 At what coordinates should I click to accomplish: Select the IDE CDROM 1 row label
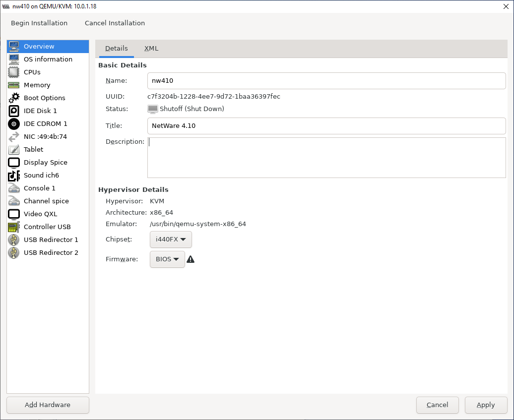pyautogui.click(x=46, y=124)
